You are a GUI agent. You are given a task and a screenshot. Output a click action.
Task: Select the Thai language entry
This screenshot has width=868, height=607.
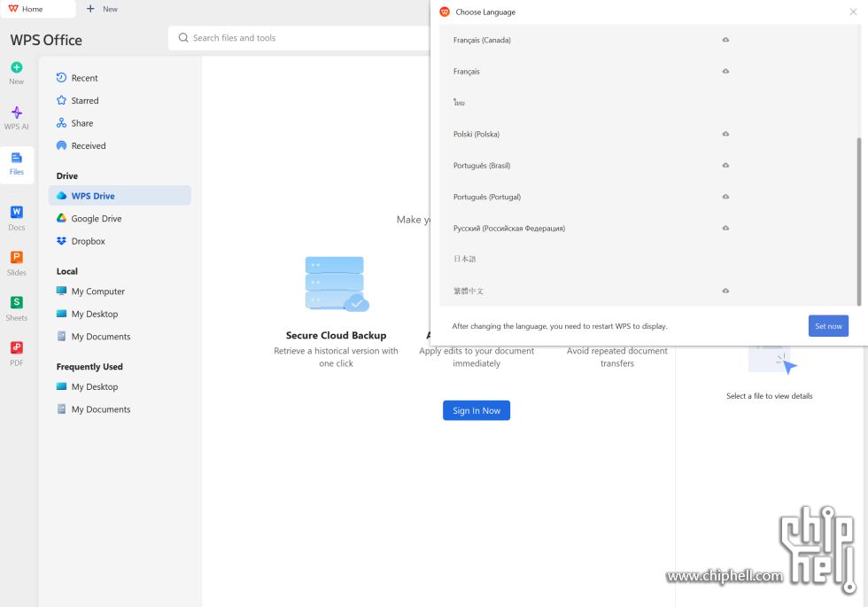click(x=460, y=103)
